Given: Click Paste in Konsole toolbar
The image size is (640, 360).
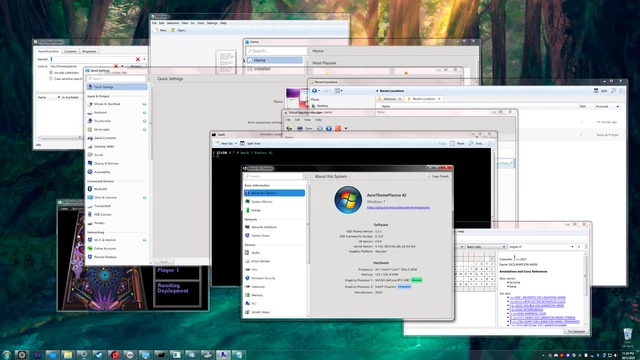Looking at the screenshot, I should tap(458, 143).
